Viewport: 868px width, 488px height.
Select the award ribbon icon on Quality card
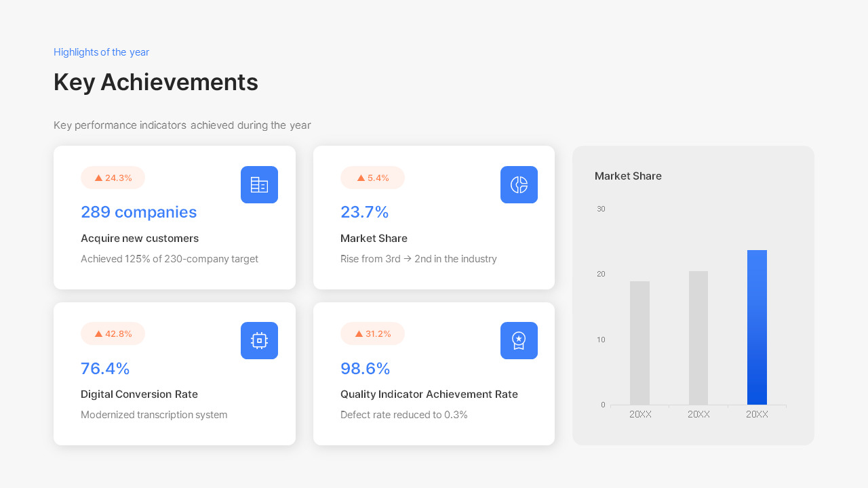click(x=519, y=340)
